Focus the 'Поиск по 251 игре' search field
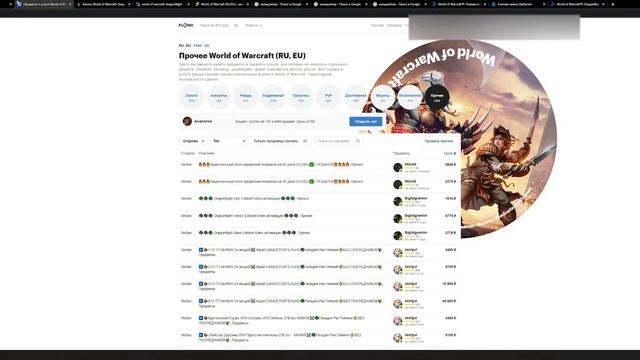 point(215,26)
